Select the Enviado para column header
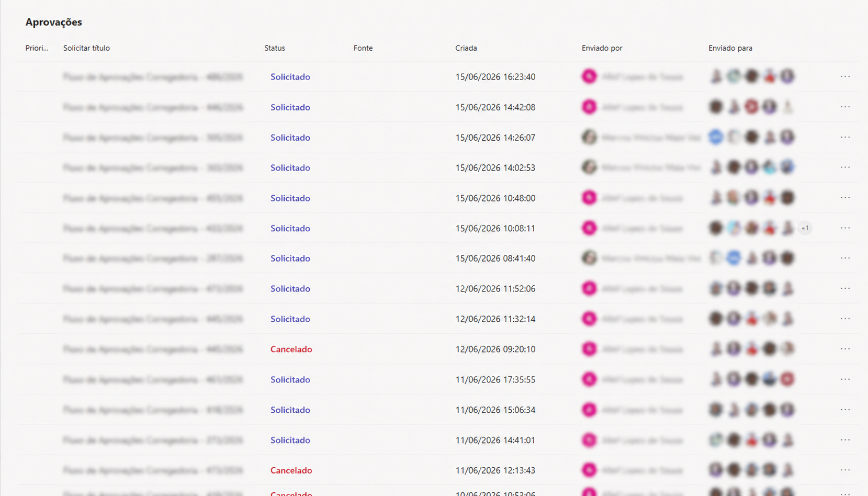 coord(730,48)
